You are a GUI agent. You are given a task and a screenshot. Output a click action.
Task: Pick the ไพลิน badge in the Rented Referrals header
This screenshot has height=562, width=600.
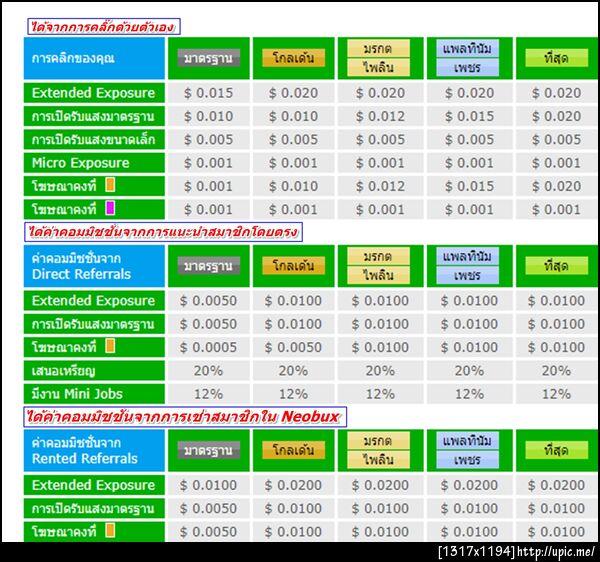click(x=378, y=460)
